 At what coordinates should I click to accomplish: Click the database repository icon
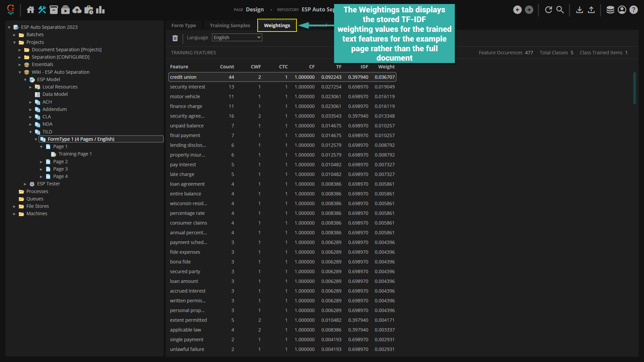tap(610, 10)
